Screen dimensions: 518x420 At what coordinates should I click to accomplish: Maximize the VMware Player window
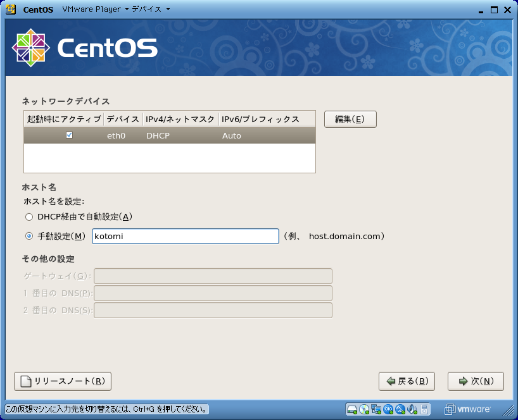[x=494, y=10]
